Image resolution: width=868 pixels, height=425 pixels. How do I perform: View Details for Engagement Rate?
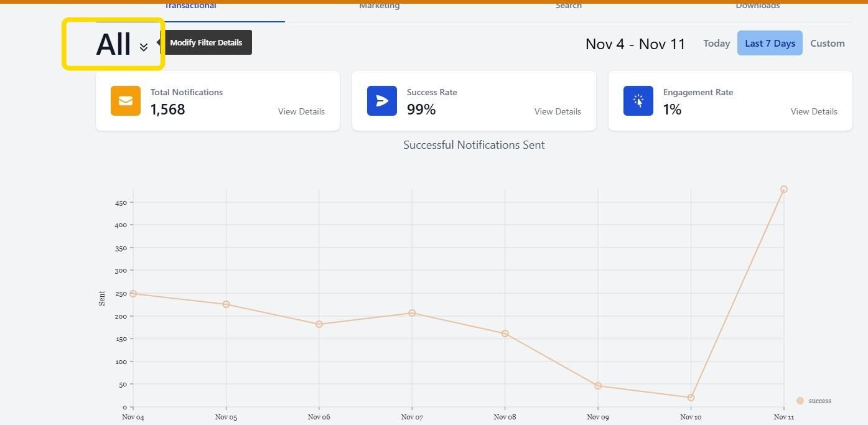click(x=814, y=112)
